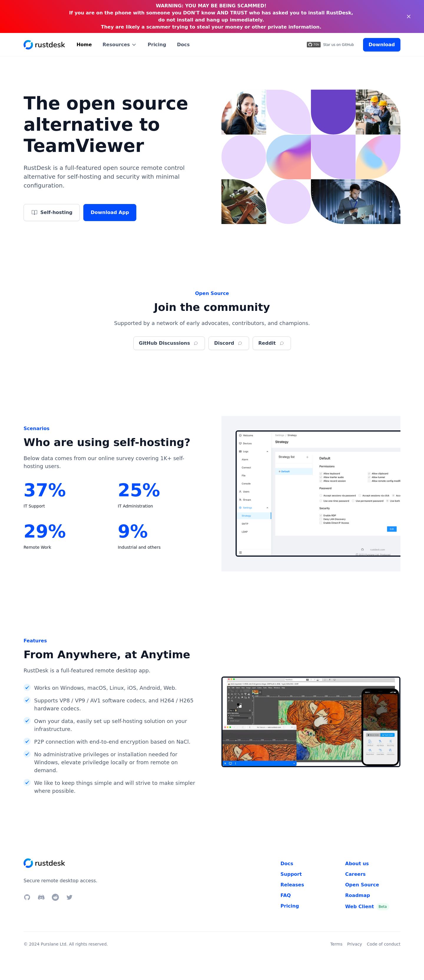Open GitHub Discussions community link
Screen dimensions: 424x980
click(169, 343)
